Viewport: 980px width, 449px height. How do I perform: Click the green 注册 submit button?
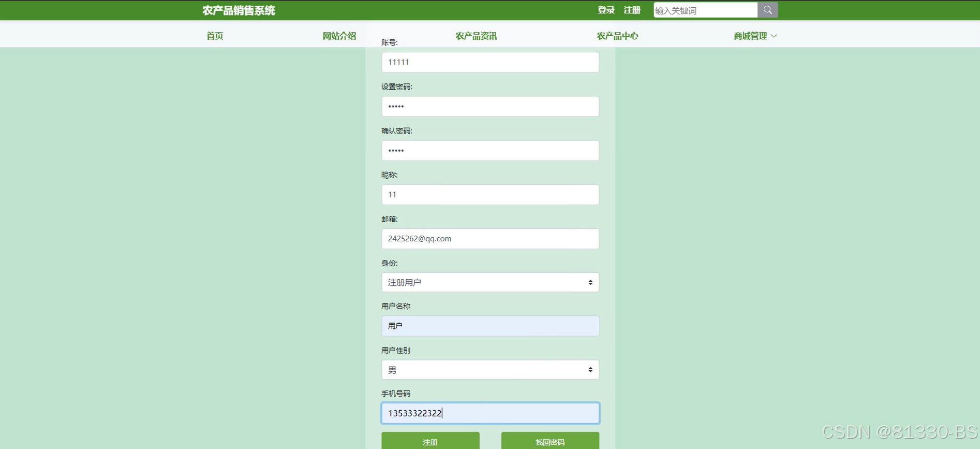point(430,441)
